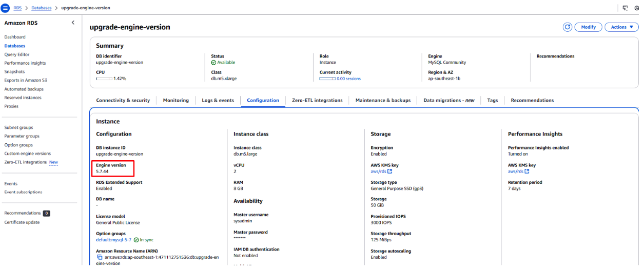Copy the ARN using the copy icon

(x=99, y=257)
